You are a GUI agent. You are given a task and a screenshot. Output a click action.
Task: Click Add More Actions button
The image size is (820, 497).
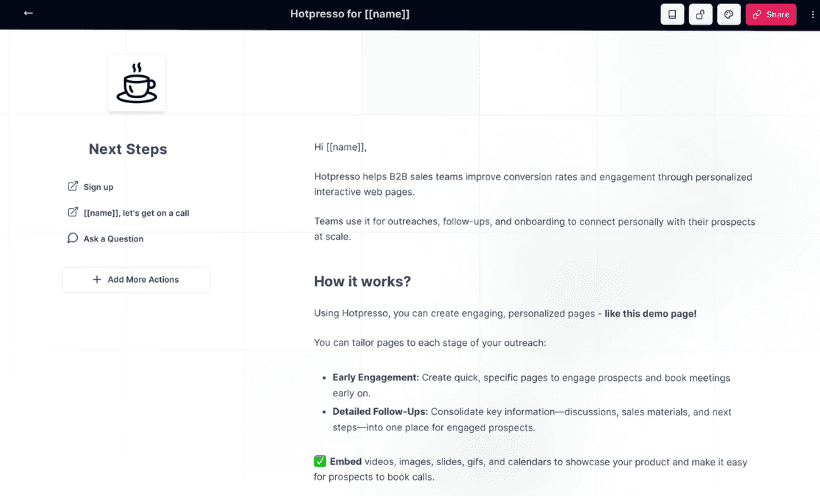(x=136, y=280)
